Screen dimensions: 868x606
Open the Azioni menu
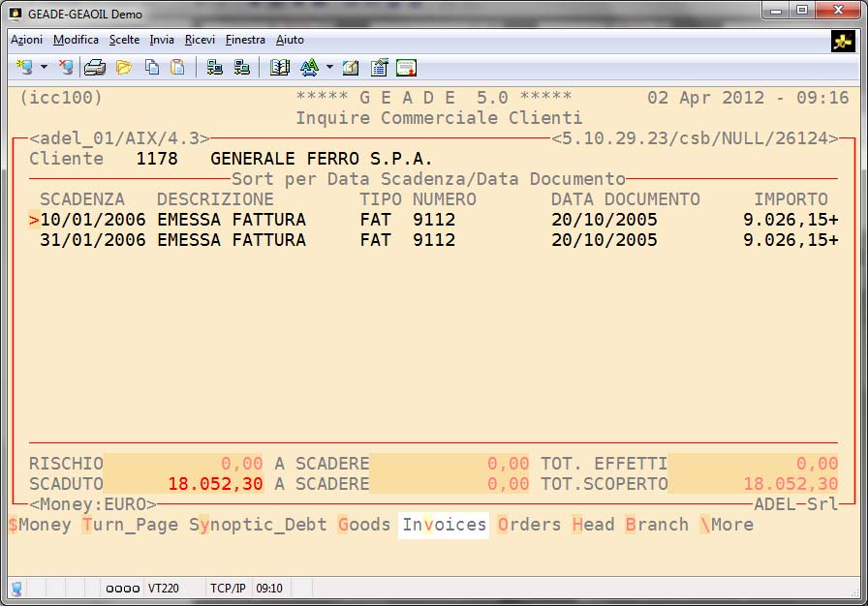coord(26,40)
